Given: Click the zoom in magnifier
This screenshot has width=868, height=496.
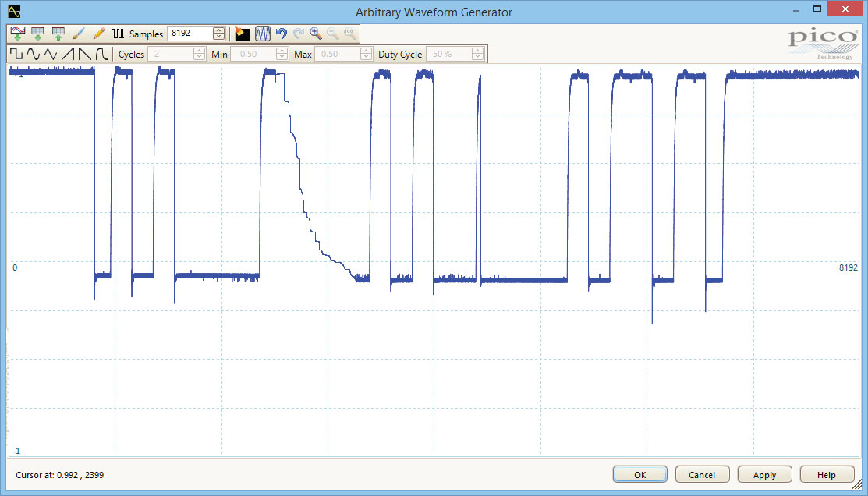Looking at the screenshot, I should (x=316, y=34).
